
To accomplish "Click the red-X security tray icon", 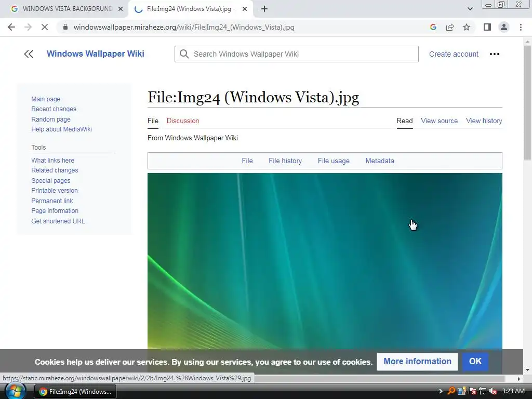I will [x=472, y=391].
